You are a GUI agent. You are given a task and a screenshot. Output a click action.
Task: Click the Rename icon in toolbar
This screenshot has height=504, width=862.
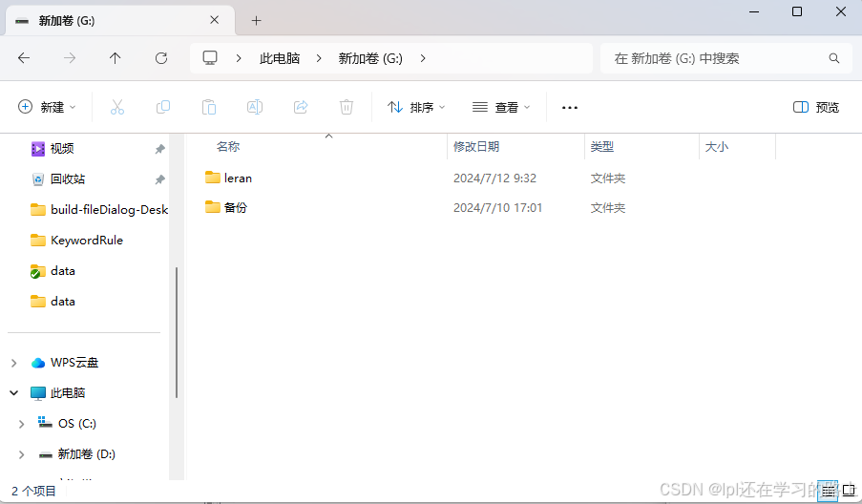coord(255,107)
